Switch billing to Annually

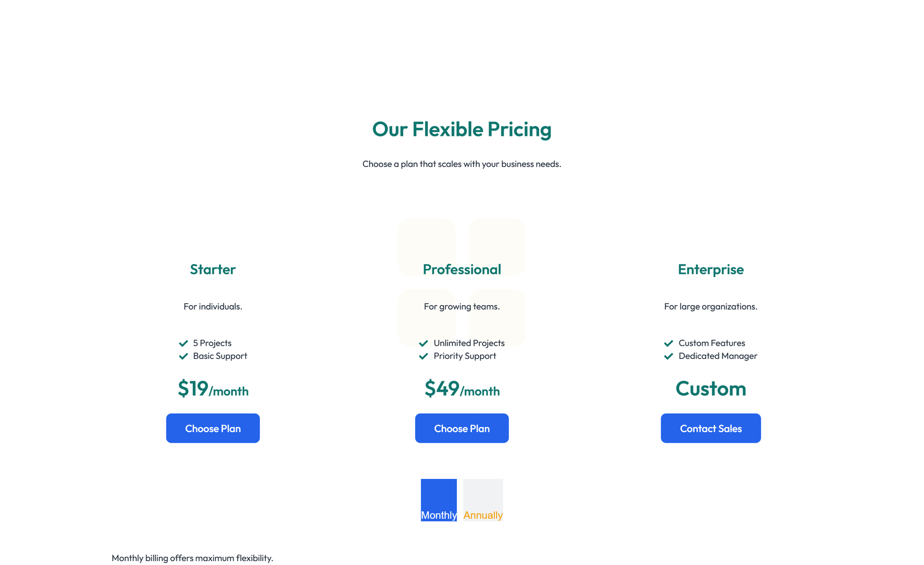[483, 499]
